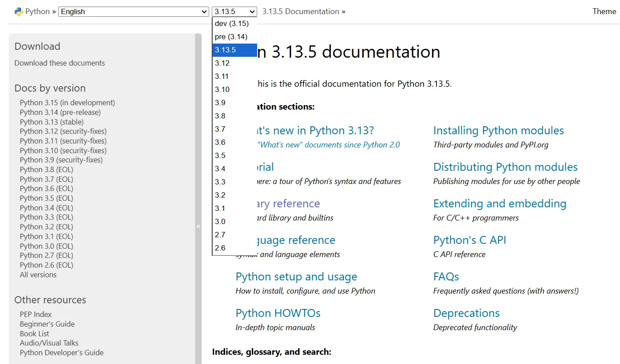Viewport: 620px width, 364px height.
Task: Open the Deprecations section
Action: (466, 313)
